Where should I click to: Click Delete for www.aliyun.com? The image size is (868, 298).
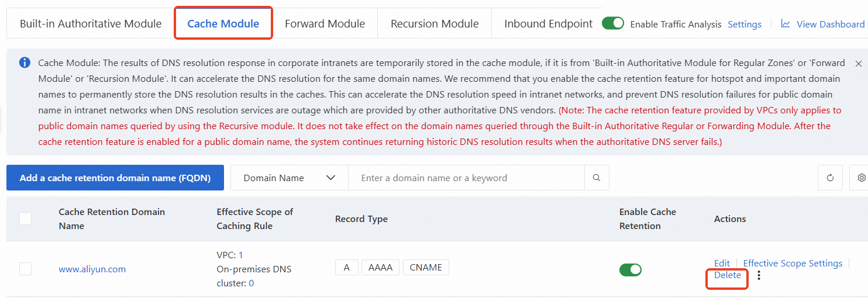(x=728, y=275)
